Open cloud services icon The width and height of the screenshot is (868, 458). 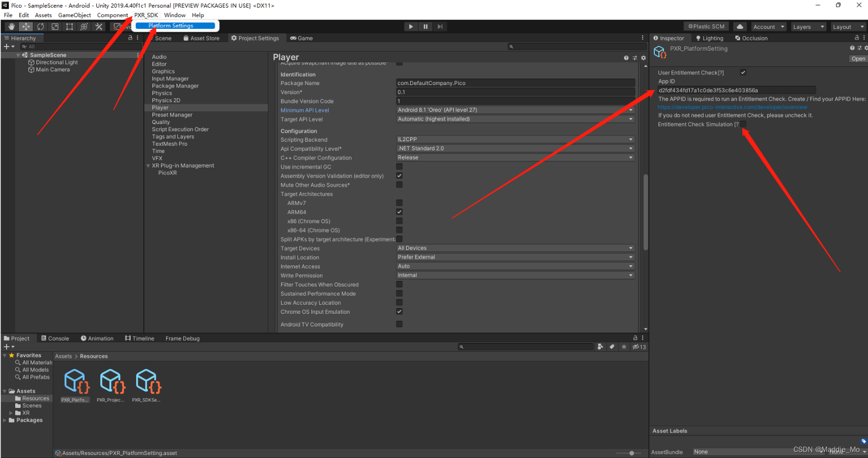tap(740, 27)
